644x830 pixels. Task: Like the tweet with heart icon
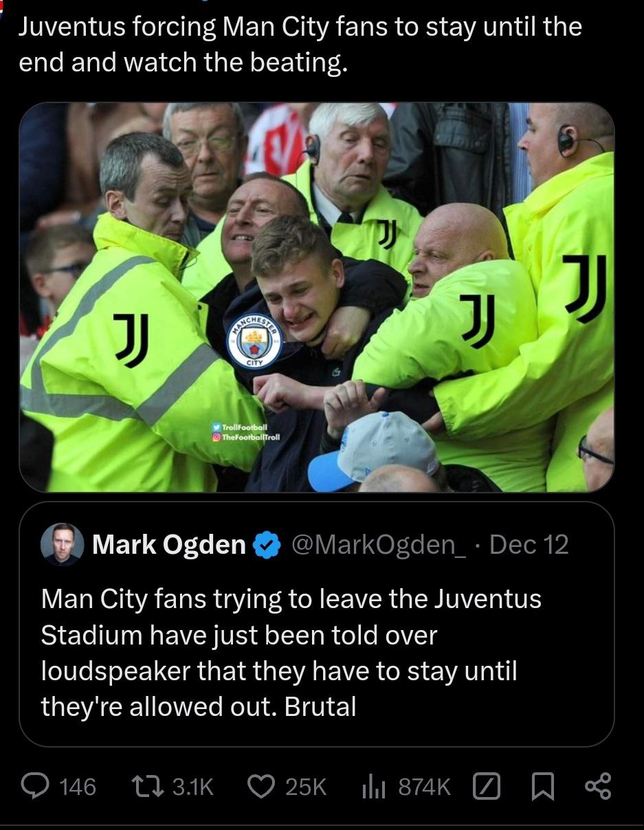(x=260, y=787)
